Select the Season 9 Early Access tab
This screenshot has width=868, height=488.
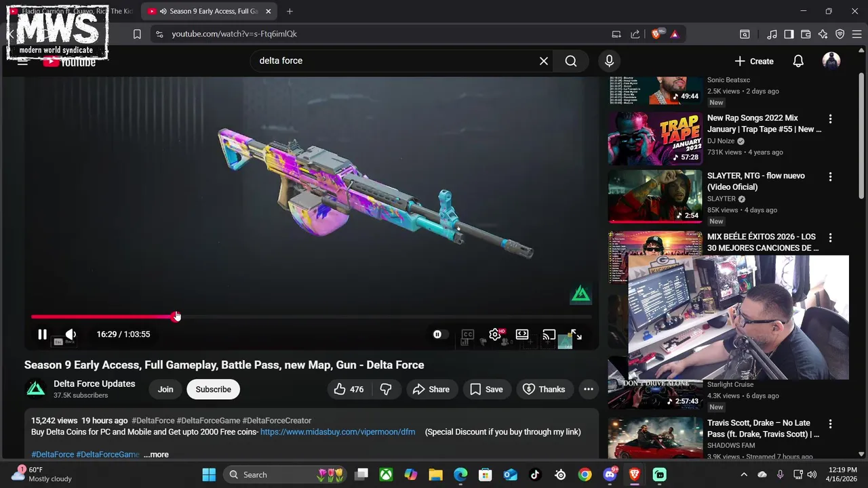coord(210,12)
